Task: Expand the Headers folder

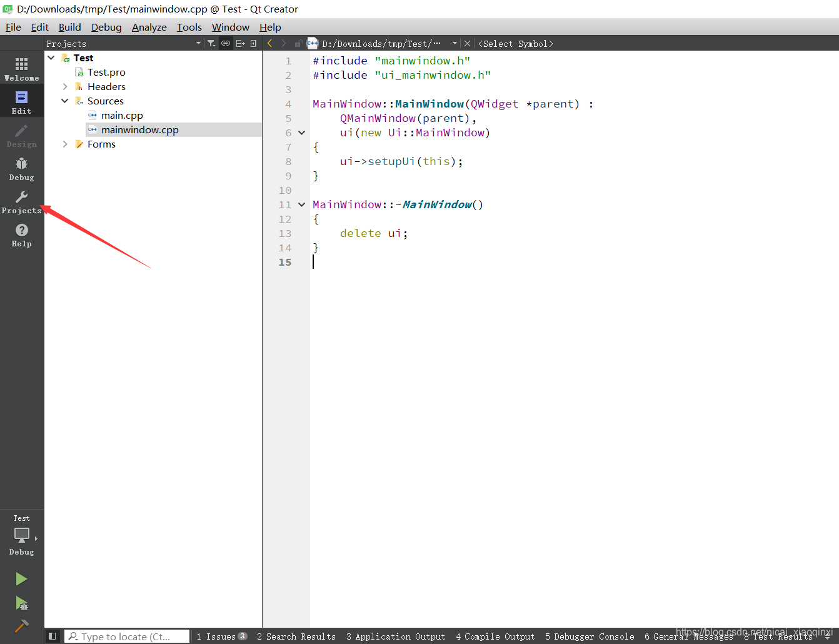Action: pyautogui.click(x=65, y=86)
